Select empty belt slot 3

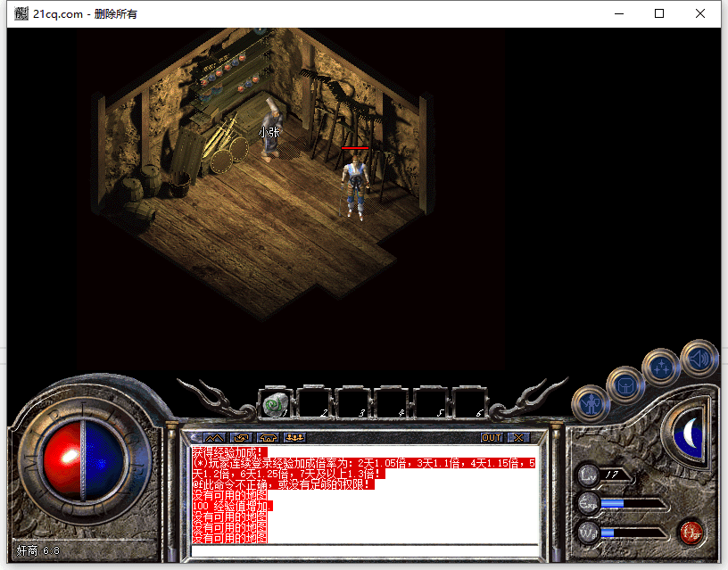(352, 403)
